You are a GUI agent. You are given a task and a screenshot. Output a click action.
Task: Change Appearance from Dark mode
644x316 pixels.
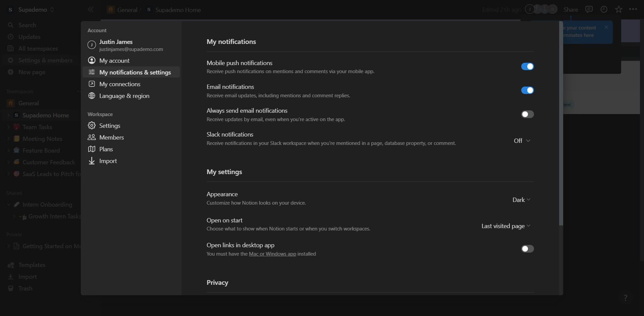click(521, 199)
